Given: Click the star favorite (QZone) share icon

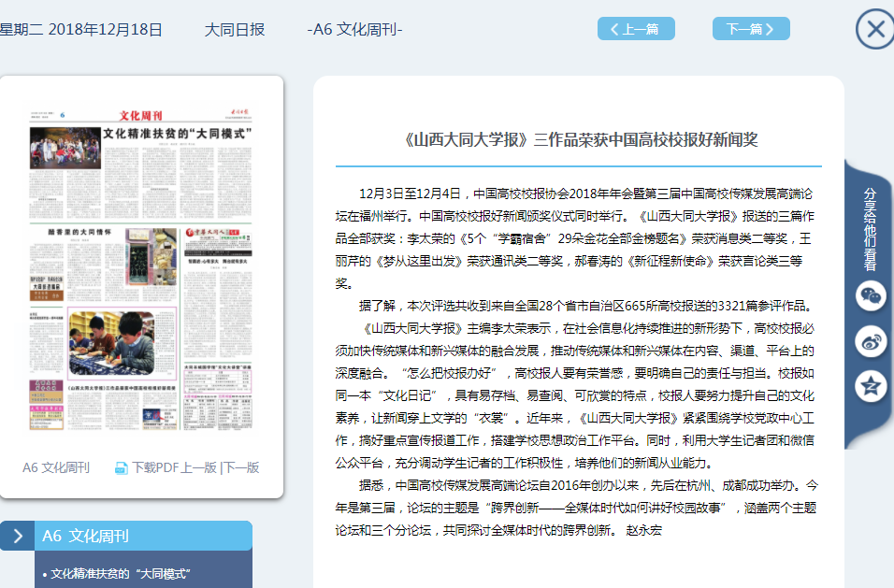Looking at the screenshot, I should [871, 387].
